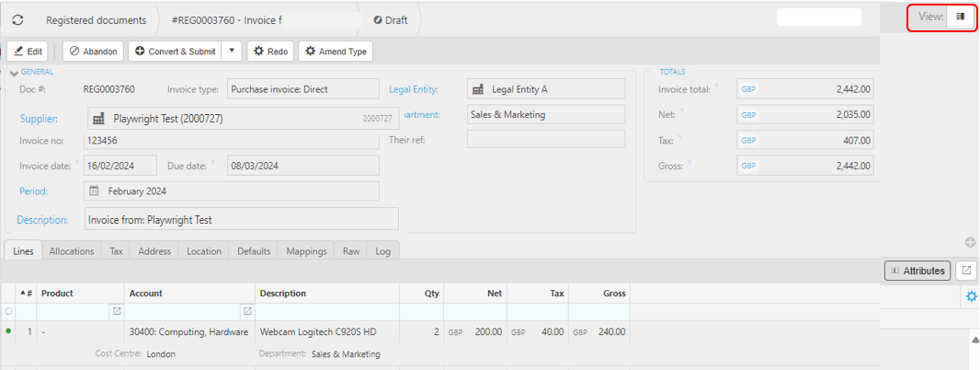Click the pop-out icon next to Attributes
Viewport: 980px width, 370px height.
(x=966, y=271)
